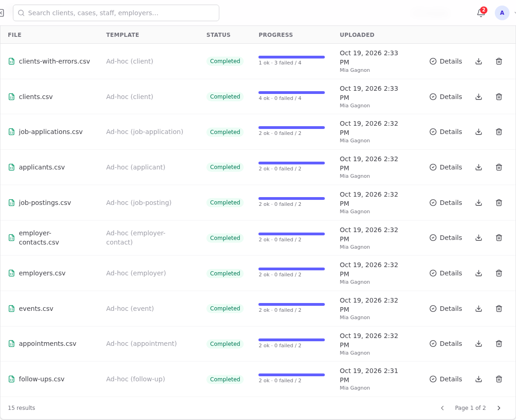Download job-postings.csv import file
The image size is (516, 420).
tap(479, 203)
